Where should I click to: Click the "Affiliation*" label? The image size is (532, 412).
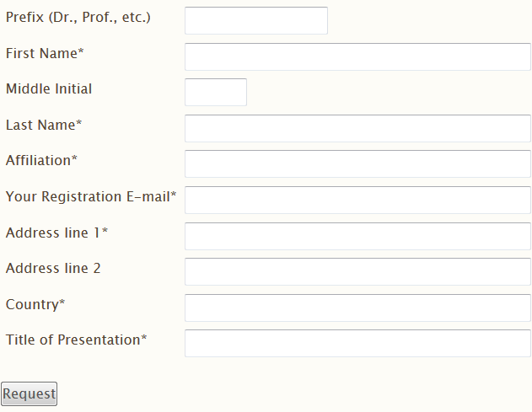tap(41, 160)
